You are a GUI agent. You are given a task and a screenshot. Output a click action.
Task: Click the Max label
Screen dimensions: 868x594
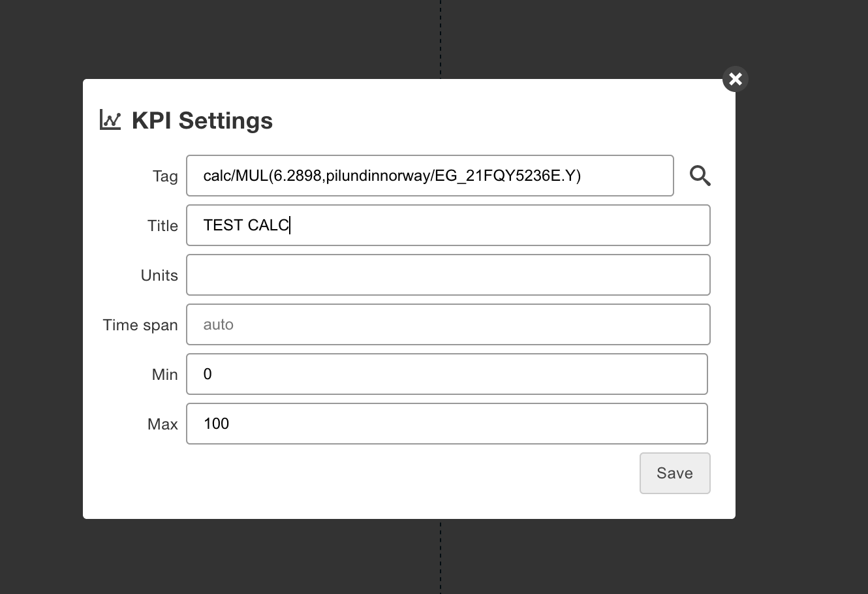(x=163, y=424)
